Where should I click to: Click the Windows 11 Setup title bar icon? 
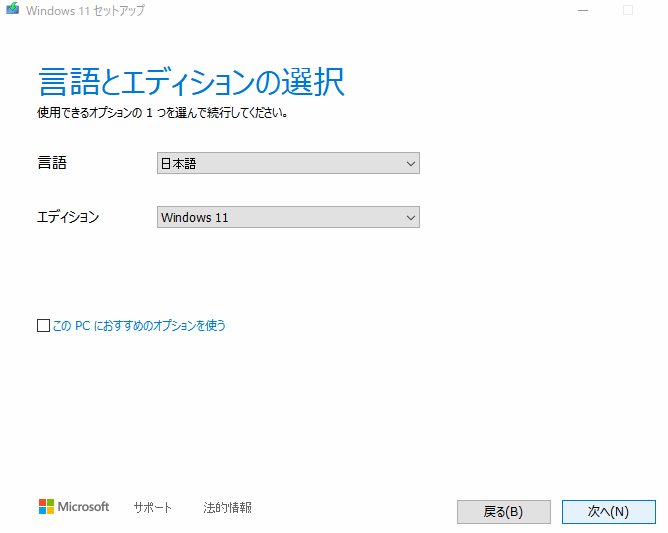12,9
